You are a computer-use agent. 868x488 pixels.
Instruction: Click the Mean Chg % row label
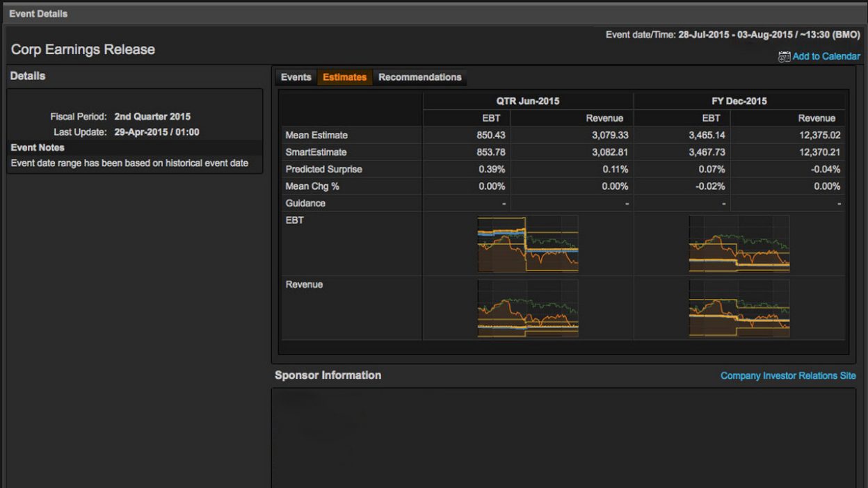coord(312,186)
